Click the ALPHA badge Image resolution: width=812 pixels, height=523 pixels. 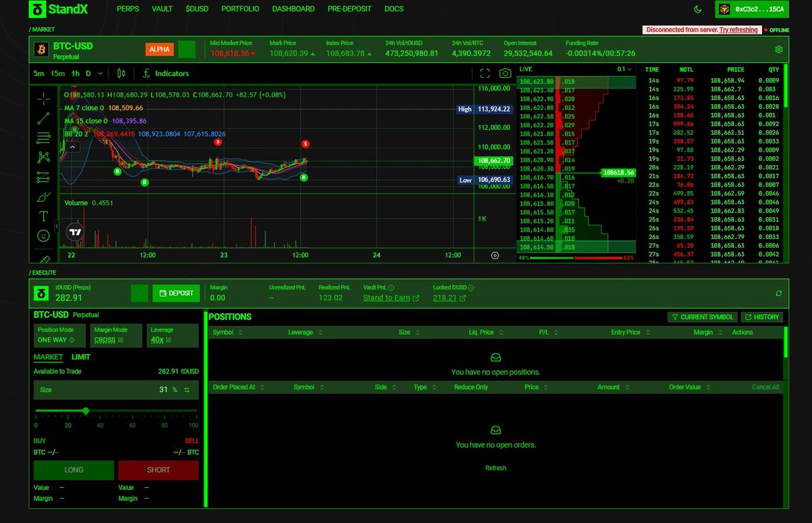(160, 49)
